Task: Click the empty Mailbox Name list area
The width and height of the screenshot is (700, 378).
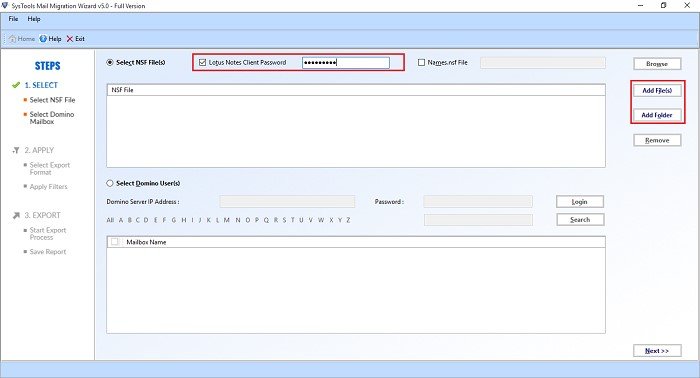Action: pos(356,290)
